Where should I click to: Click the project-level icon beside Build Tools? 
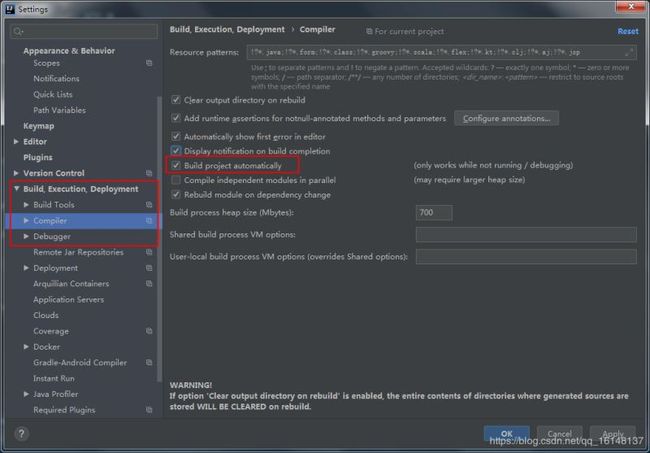[149, 205]
